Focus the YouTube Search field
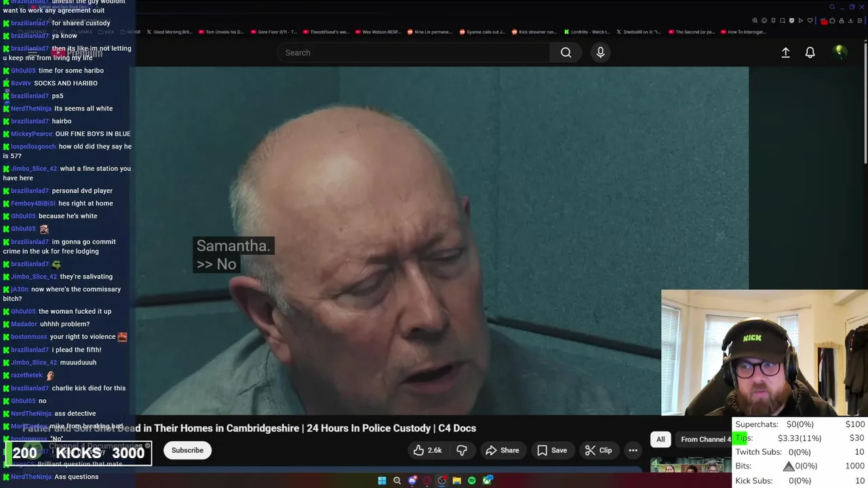 click(x=414, y=52)
